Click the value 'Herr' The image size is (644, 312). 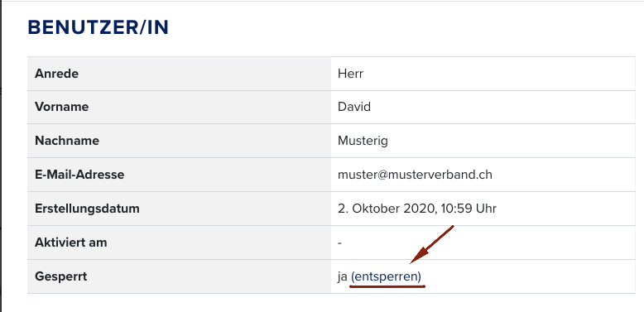tap(350, 74)
